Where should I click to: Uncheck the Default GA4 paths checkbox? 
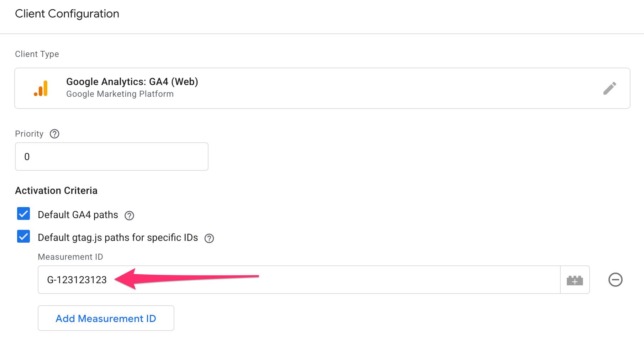tap(23, 214)
